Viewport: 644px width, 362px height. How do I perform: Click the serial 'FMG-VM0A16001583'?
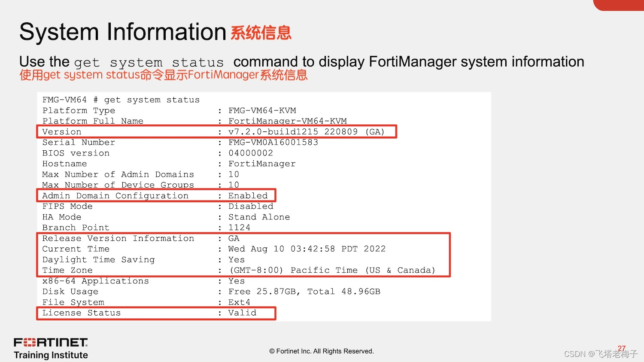click(273, 143)
